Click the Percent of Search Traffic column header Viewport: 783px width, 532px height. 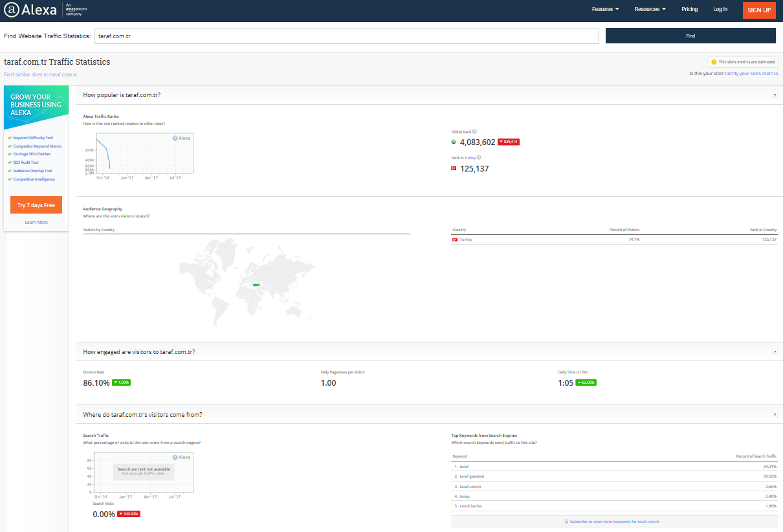pos(756,456)
